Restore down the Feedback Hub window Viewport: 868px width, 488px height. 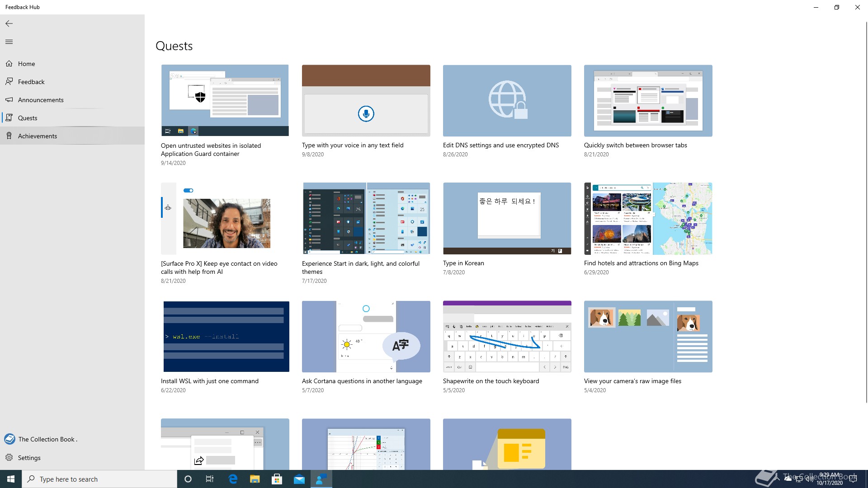click(836, 7)
